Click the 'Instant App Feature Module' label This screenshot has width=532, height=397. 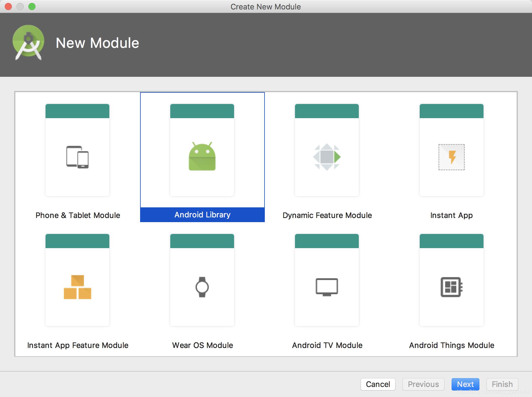[78, 345]
